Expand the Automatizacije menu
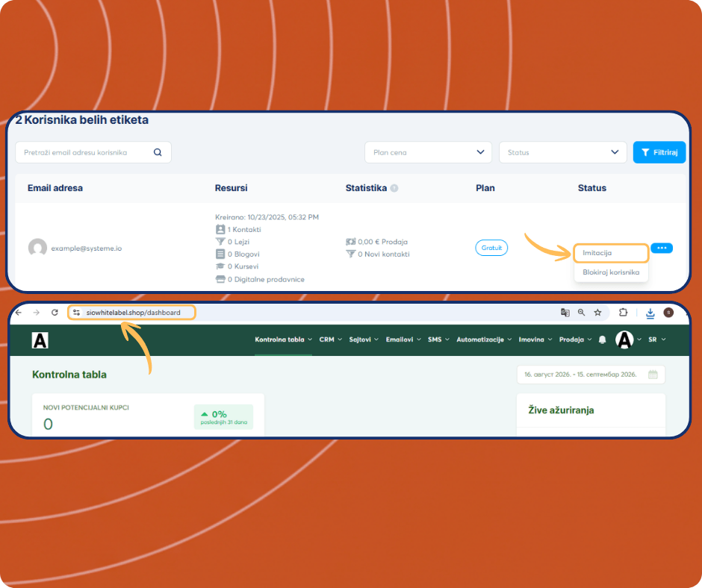The height and width of the screenshot is (588, 702). coord(484,340)
